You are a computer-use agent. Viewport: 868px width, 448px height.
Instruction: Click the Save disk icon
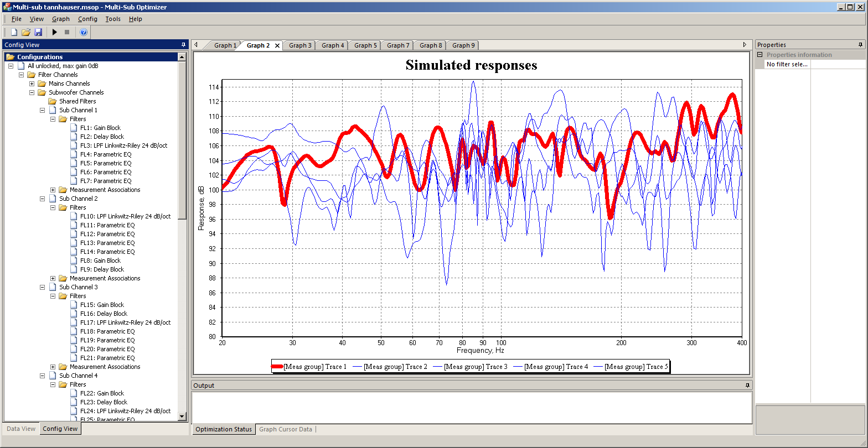click(38, 33)
